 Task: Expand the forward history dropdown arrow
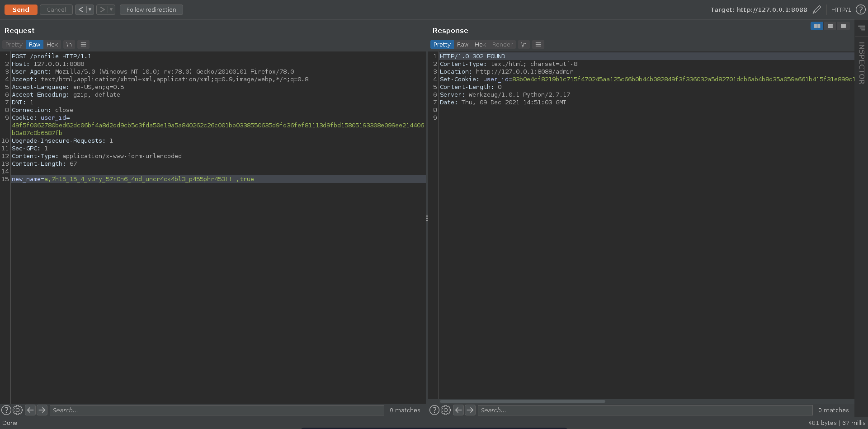pyautogui.click(x=111, y=9)
